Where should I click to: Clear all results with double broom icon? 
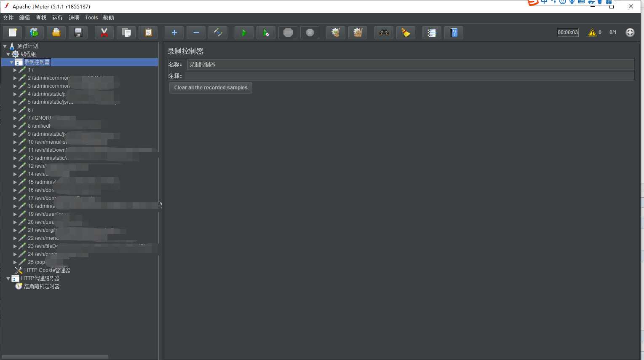pos(358,32)
